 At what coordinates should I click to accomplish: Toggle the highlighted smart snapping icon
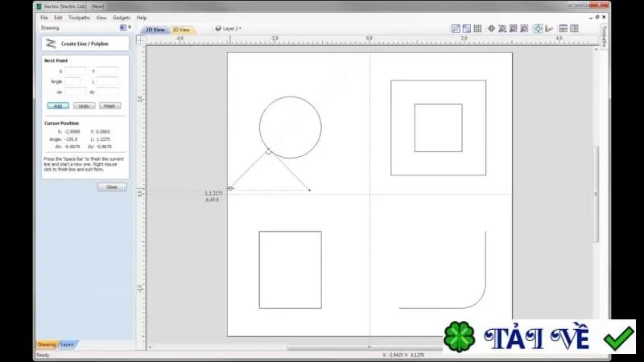tap(538, 28)
